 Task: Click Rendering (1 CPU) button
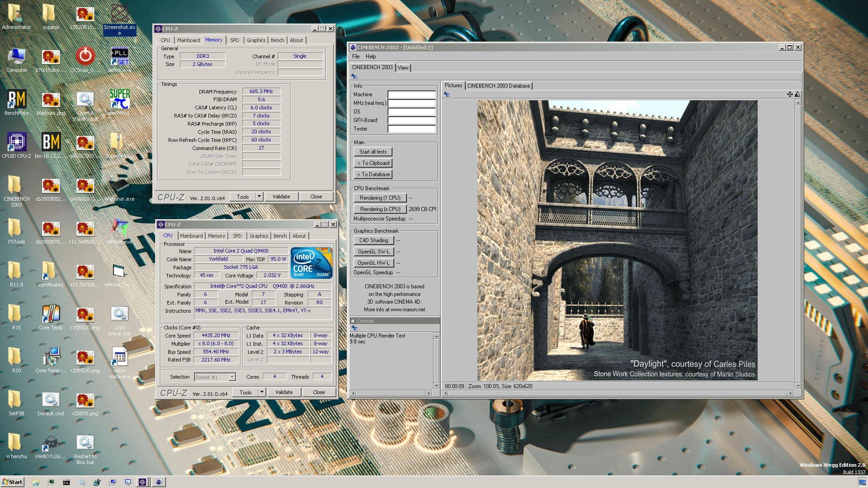380,198
